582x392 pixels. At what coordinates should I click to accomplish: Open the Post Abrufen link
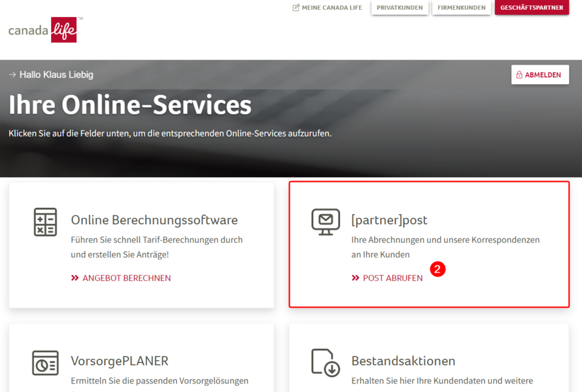387,278
